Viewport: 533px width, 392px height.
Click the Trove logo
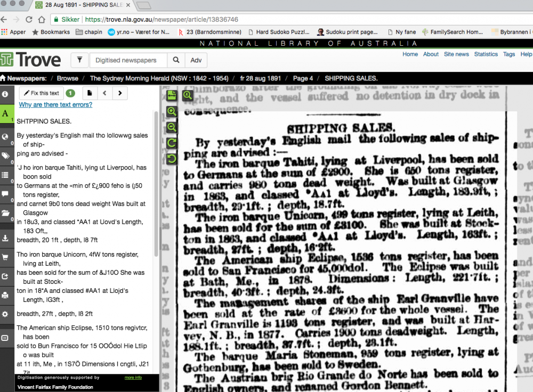point(30,60)
